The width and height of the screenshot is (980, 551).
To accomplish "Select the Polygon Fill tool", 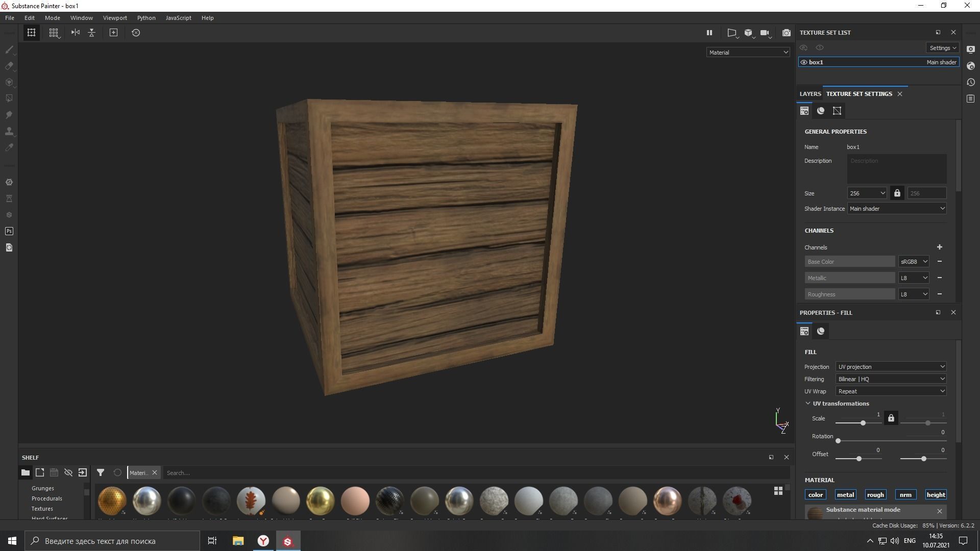I will click(x=9, y=97).
